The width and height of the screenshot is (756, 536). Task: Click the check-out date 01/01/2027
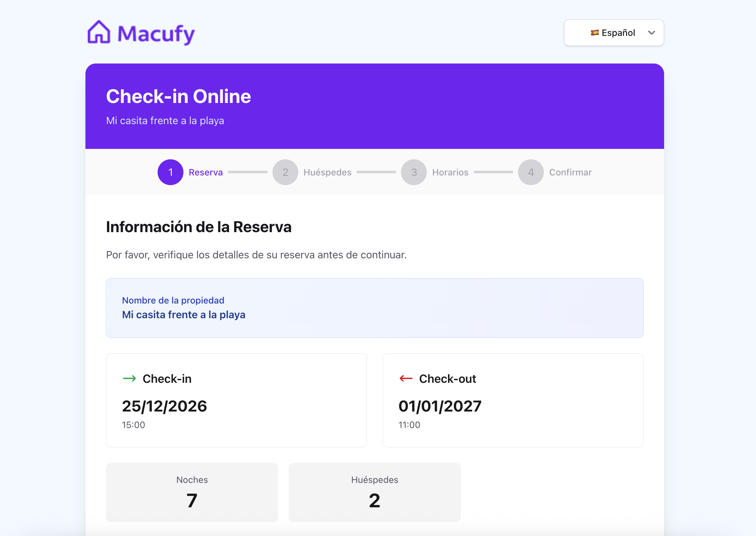pyautogui.click(x=440, y=406)
